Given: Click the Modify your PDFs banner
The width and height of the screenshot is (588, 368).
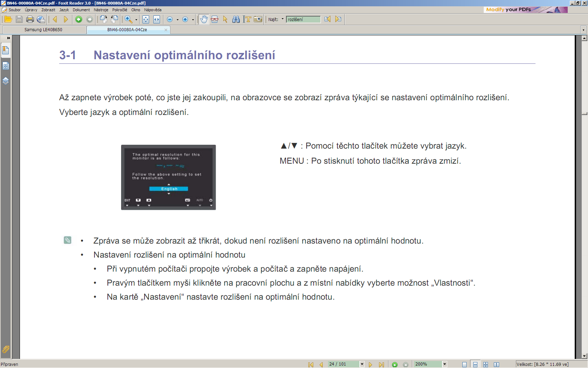Looking at the screenshot, I should pos(526,10).
